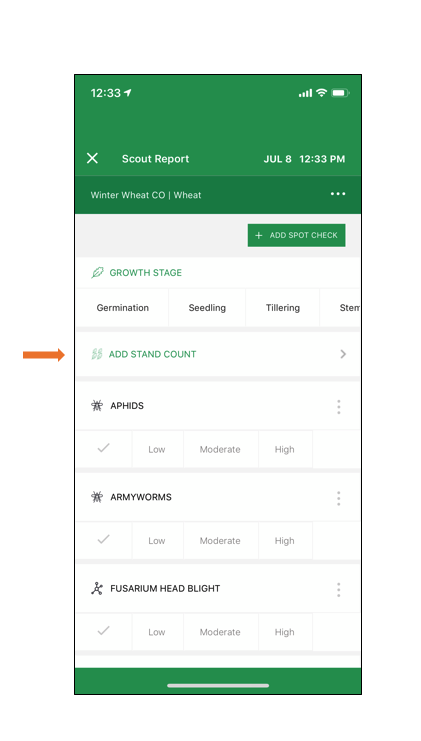Tap the stand count plant icon
Image resolution: width=421 pixels, height=741 pixels.
[x=97, y=354]
